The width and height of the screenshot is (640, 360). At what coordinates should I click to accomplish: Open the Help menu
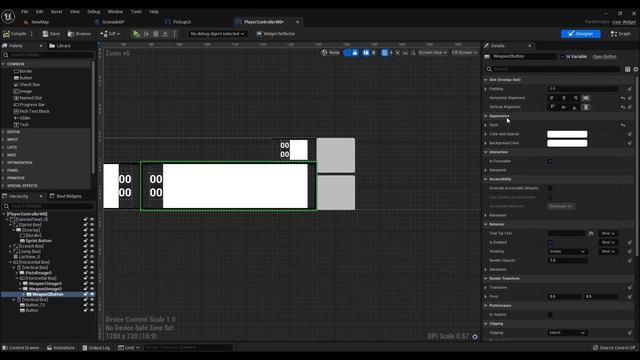[154, 12]
